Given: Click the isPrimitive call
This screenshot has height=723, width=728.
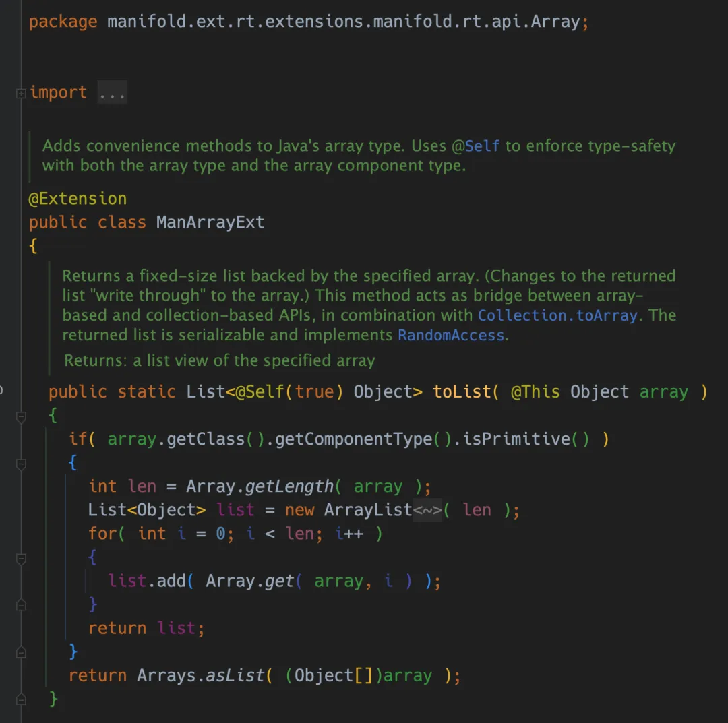Looking at the screenshot, I should click(x=516, y=439).
